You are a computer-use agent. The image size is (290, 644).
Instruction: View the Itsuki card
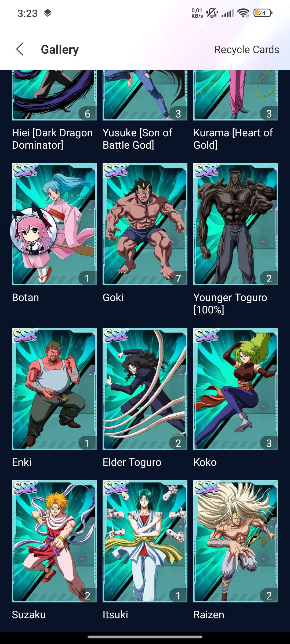[x=145, y=541]
